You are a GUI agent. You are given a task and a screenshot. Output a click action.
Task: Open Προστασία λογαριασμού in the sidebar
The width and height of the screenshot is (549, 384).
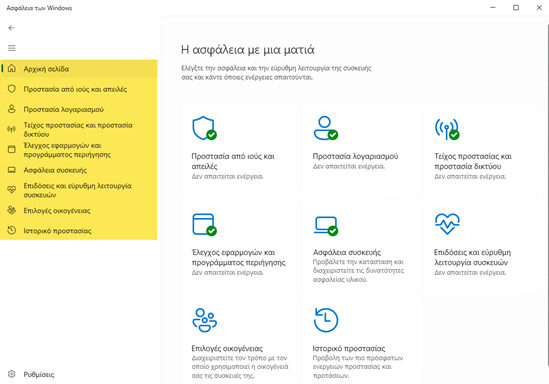pos(79,109)
